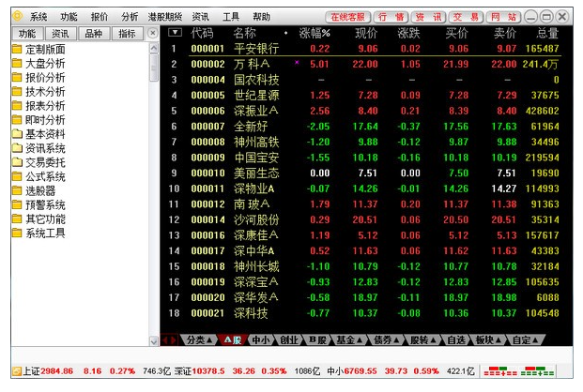
Task: Open the 资讯系统 folder icon
Action: 17,148
